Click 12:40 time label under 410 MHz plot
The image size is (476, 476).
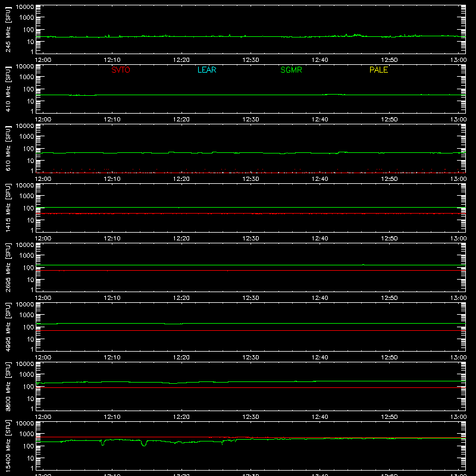coord(320,120)
